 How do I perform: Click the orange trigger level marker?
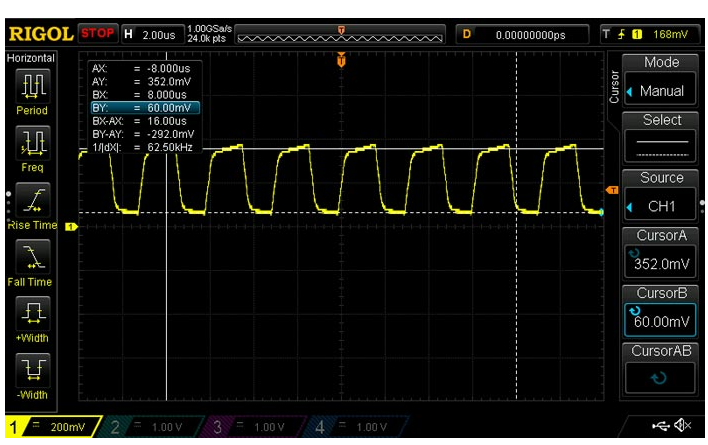pos(613,190)
